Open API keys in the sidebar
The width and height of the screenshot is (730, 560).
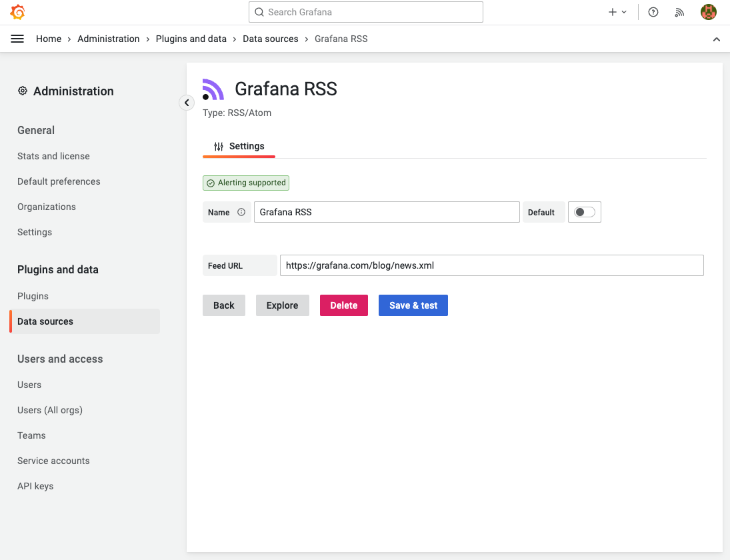[x=35, y=486]
